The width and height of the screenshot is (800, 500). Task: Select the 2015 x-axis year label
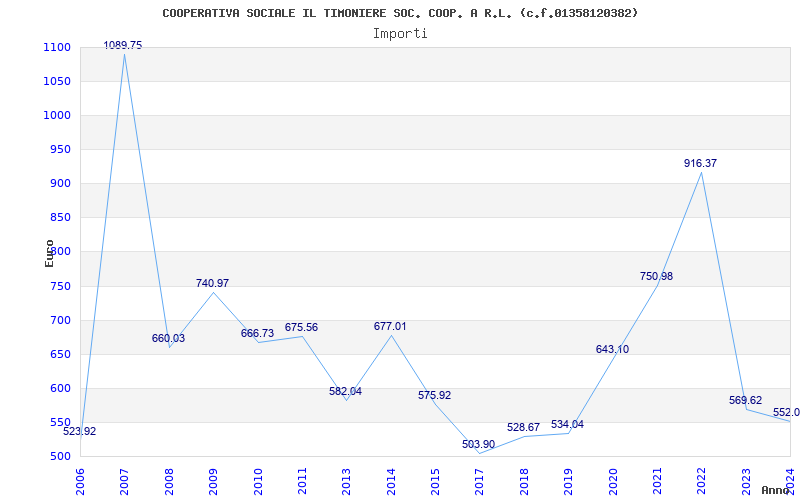(x=435, y=482)
